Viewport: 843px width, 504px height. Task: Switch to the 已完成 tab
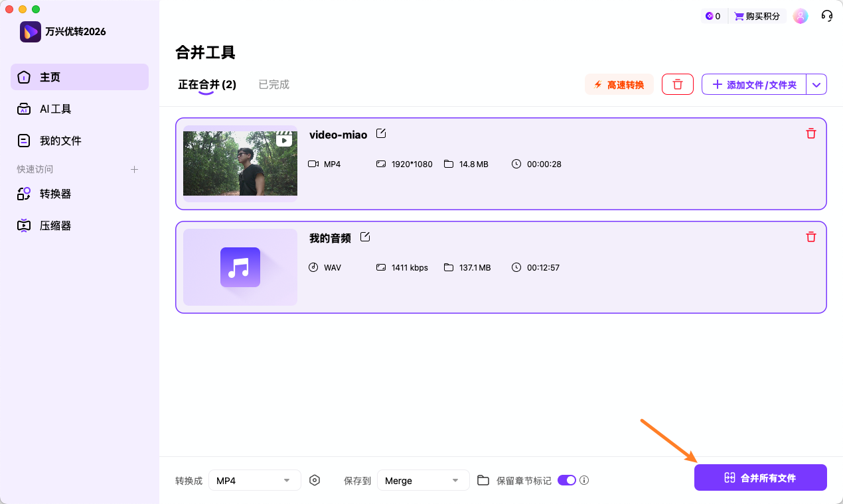point(273,84)
